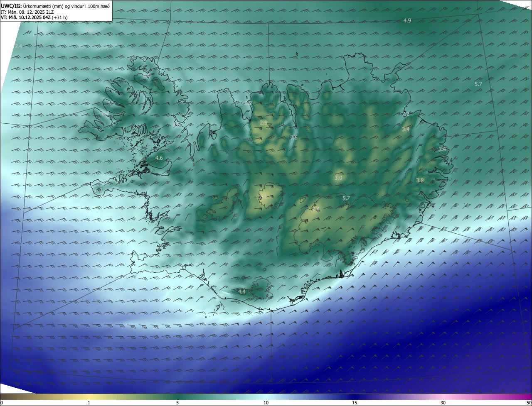
Task: Click the 3.0 value label
Action: 338,178
